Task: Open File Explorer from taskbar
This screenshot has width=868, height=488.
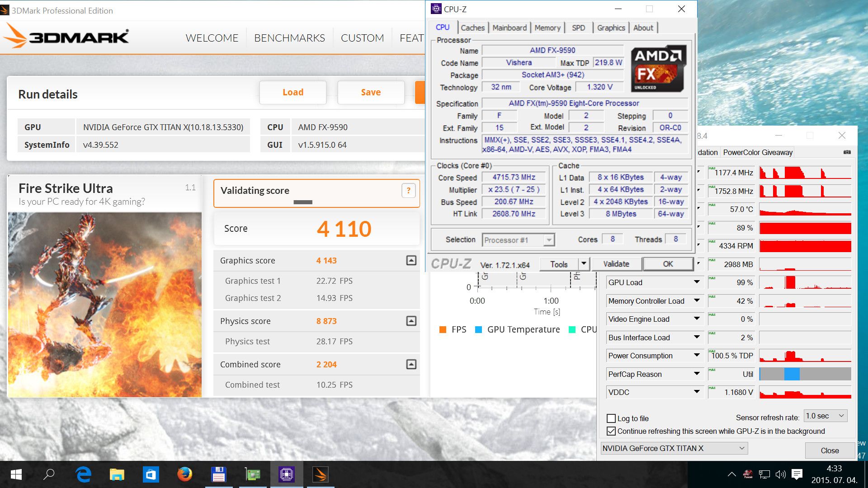Action: click(x=117, y=474)
